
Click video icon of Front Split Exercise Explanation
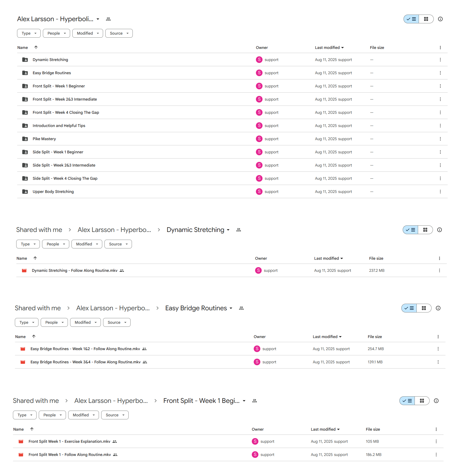tap(21, 441)
